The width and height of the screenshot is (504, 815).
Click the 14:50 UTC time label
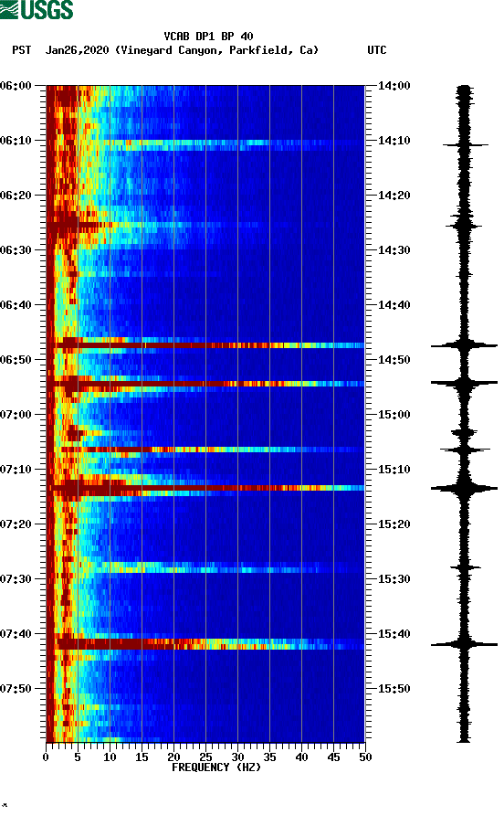(394, 360)
